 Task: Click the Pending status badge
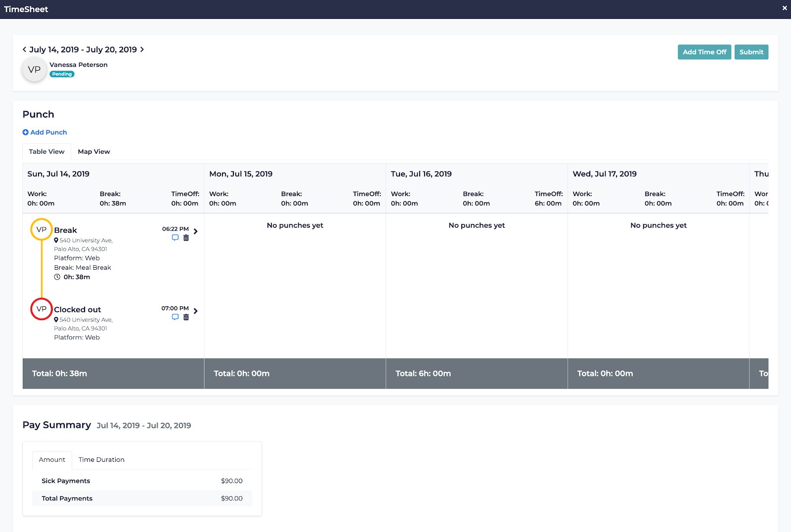pyautogui.click(x=62, y=74)
